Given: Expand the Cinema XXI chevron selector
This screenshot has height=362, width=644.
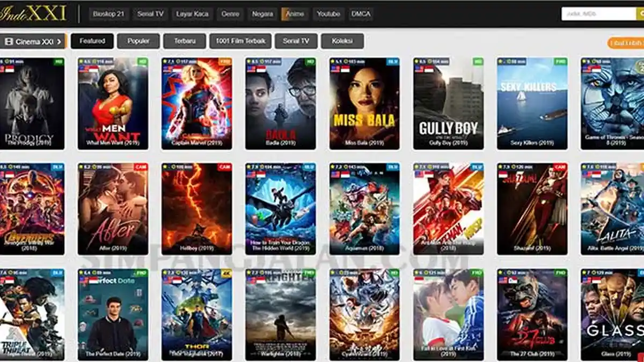Looking at the screenshot, I should 60,41.
